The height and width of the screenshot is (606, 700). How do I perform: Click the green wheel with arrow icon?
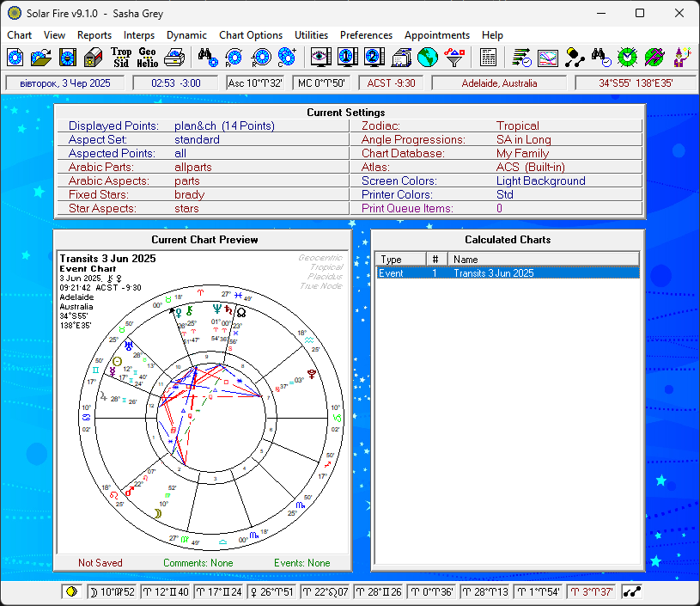point(654,58)
